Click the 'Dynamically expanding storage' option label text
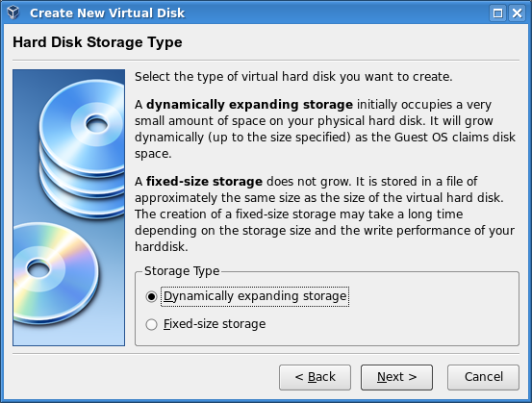This screenshot has width=532, height=403. tap(255, 296)
